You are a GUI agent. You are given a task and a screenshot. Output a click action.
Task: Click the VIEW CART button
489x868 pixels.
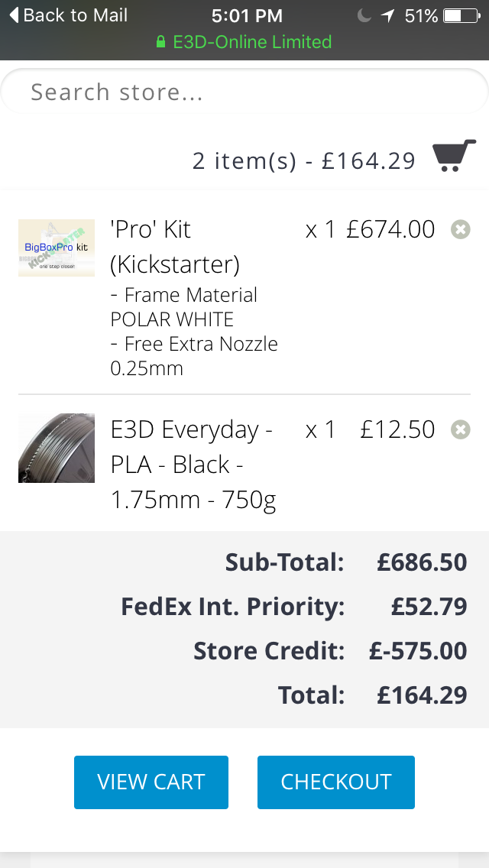pos(151,782)
